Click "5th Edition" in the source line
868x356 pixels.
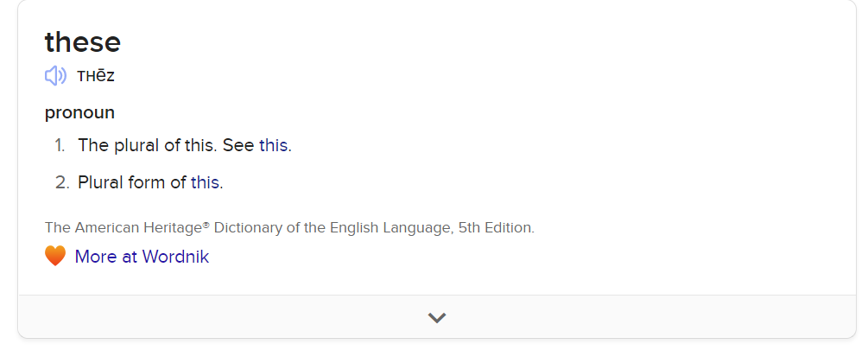coord(496,228)
